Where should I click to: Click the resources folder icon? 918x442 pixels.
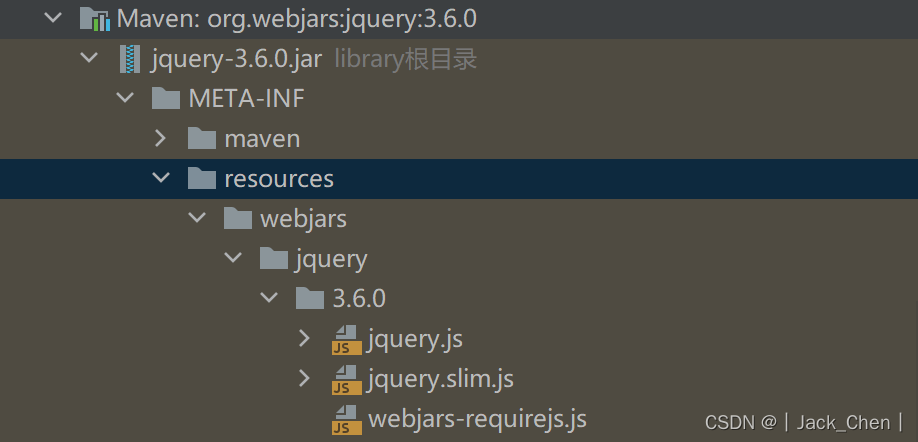point(201,178)
